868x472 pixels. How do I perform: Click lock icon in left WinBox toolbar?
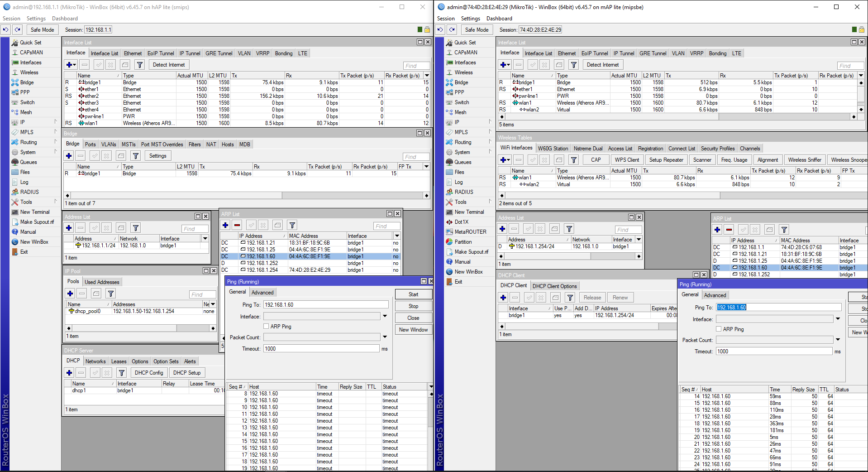point(427,30)
